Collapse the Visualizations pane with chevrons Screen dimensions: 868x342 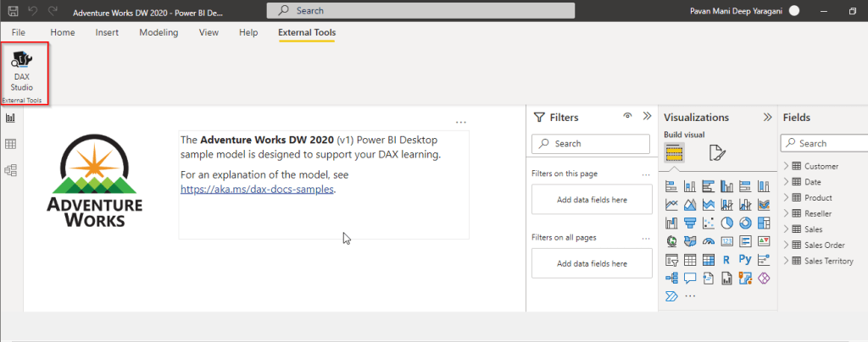tap(767, 118)
